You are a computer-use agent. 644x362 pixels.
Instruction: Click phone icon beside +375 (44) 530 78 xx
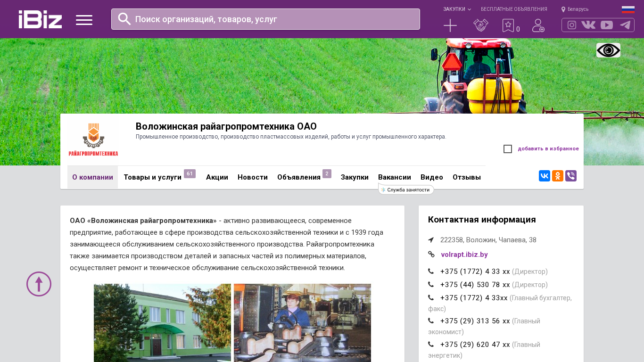coord(431,285)
